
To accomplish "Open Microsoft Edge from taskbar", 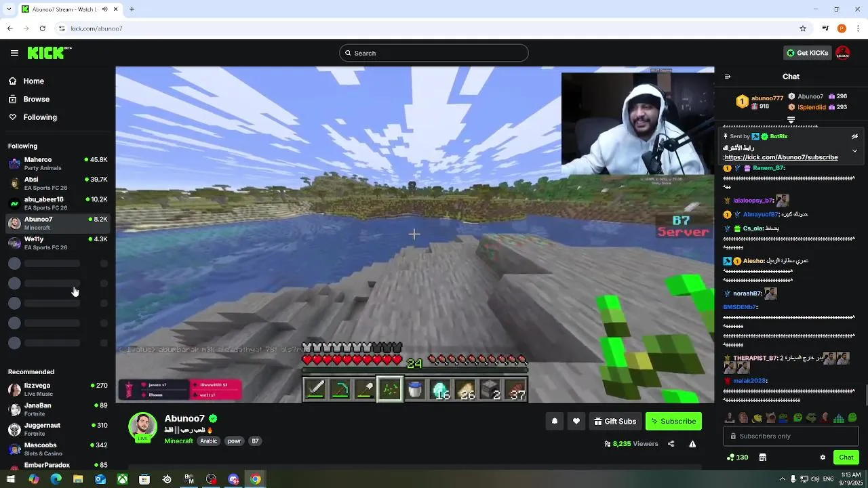I will click(56, 479).
